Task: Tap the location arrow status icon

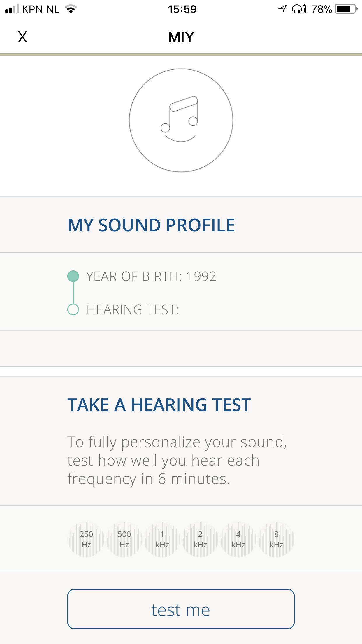Action: point(282,9)
